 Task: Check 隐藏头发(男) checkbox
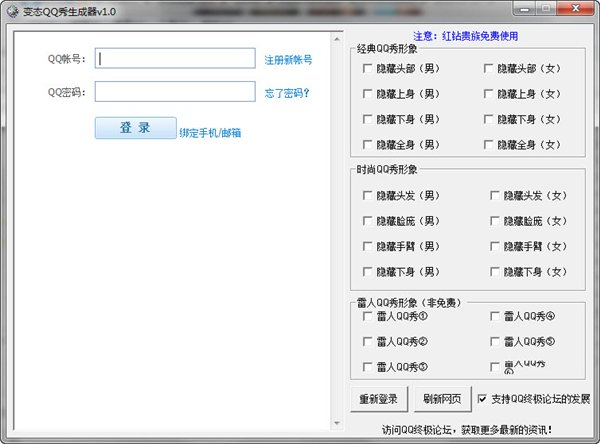tap(367, 196)
